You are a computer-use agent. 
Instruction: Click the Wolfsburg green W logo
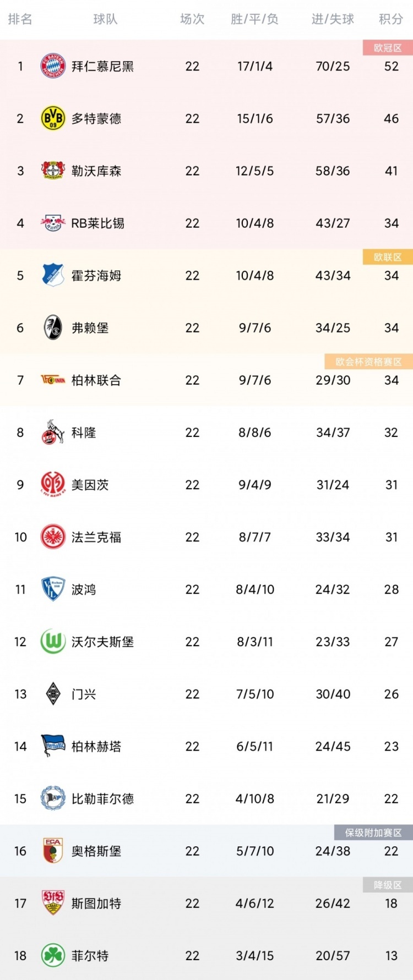53,642
